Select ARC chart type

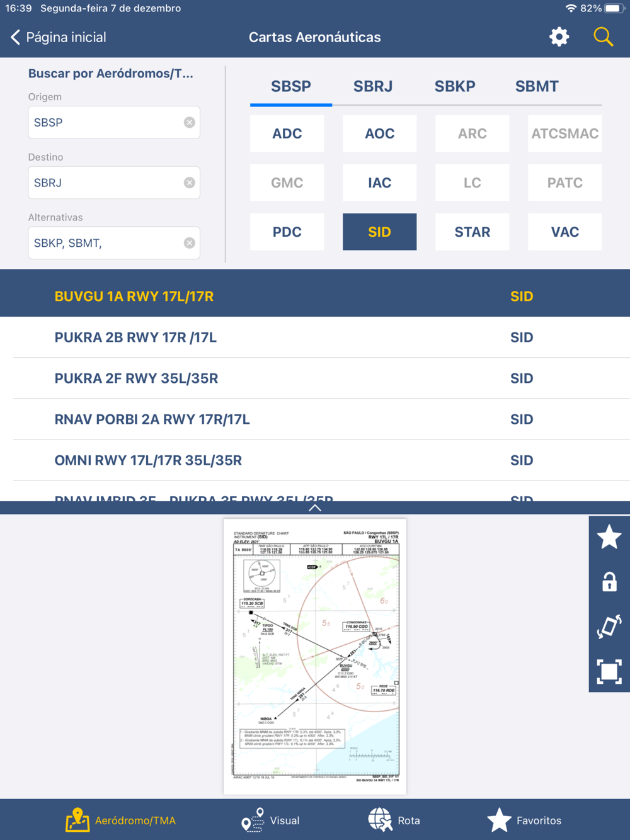point(472,133)
